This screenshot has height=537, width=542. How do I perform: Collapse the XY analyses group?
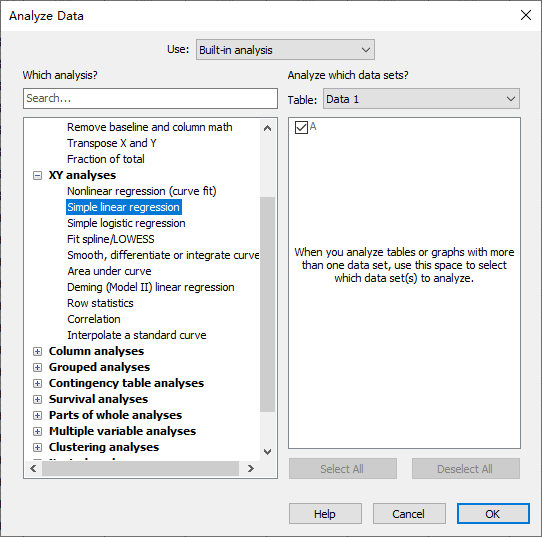(37, 176)
